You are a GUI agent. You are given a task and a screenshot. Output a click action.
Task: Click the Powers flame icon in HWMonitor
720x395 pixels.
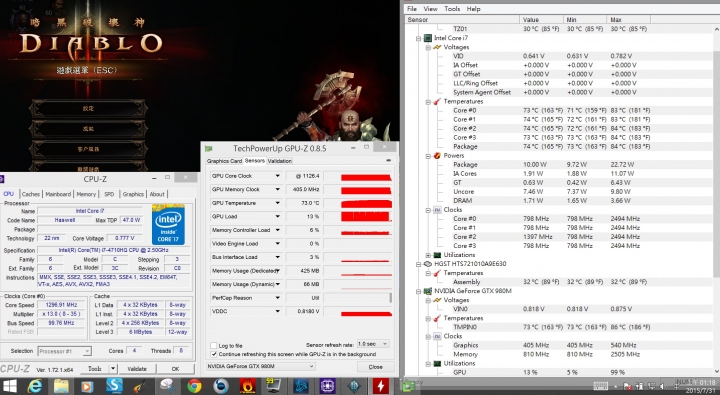coord(437,156)
